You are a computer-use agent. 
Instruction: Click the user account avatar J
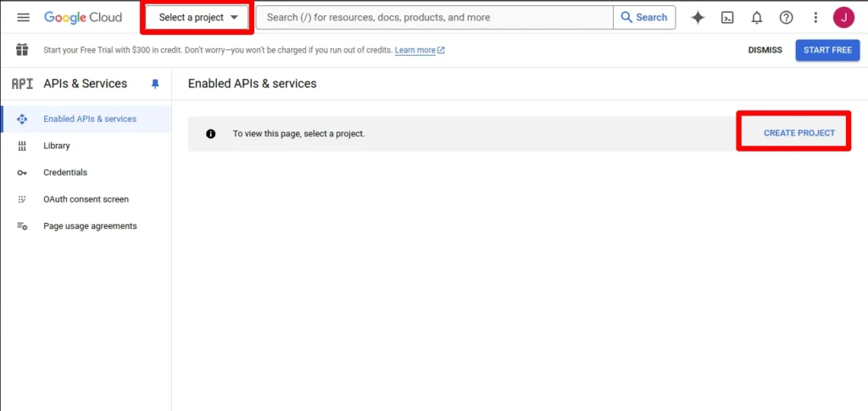click(843, 18)
